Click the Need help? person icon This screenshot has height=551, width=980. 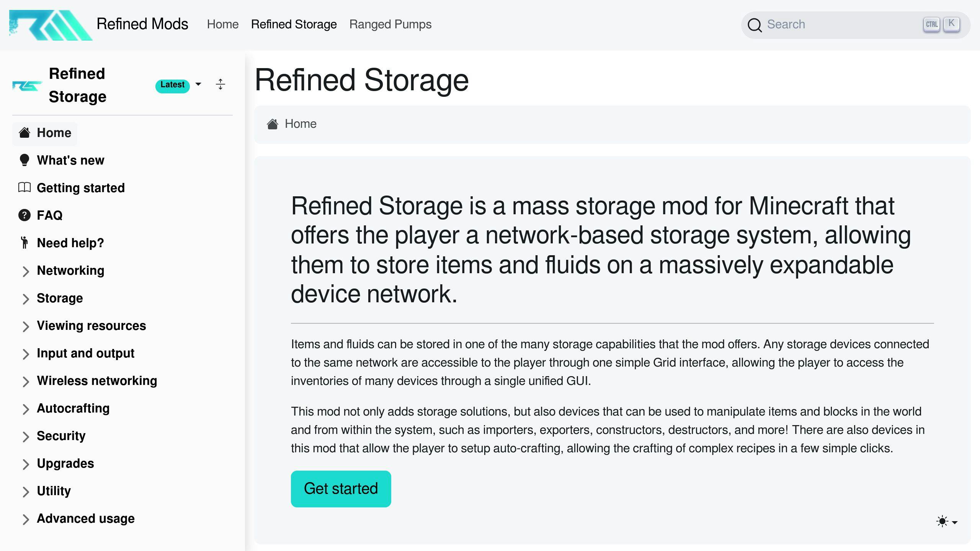pos(25,243)
